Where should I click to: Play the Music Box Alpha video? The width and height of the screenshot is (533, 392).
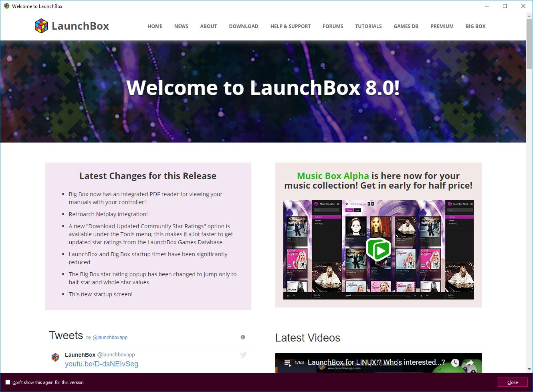[x=378, y=249]
